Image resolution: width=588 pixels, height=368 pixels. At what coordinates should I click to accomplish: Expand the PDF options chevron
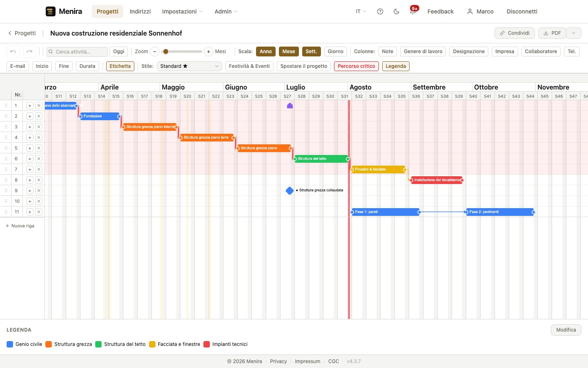pyautogui.click(x=574, y=33)
